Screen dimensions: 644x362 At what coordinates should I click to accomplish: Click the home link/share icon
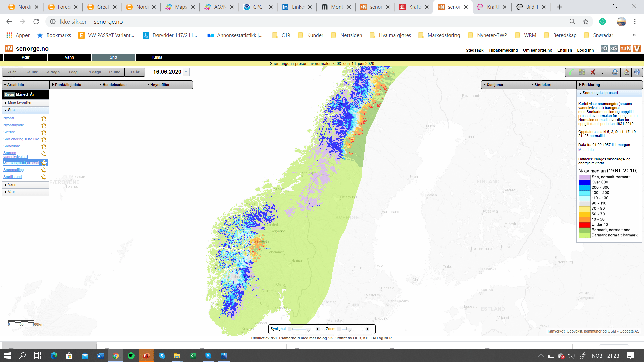626,72
